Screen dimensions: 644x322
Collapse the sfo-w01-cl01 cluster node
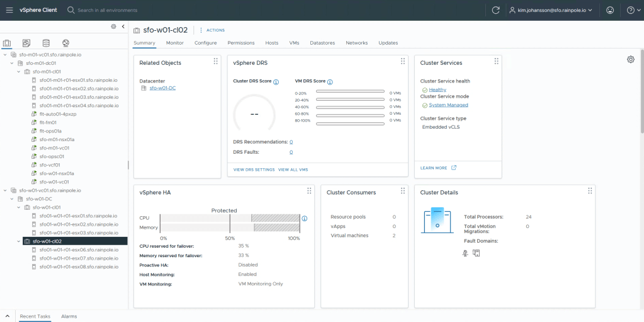tap(19, 207)
